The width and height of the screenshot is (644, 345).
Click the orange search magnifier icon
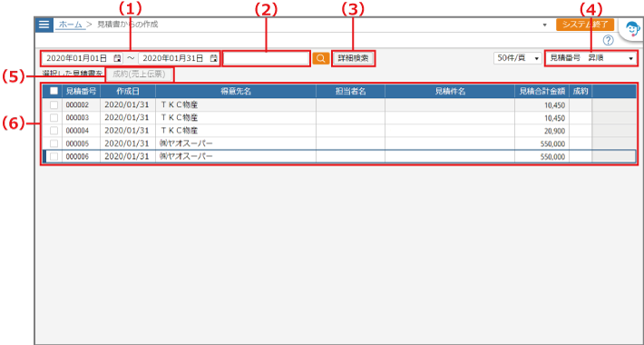[320, 58]
